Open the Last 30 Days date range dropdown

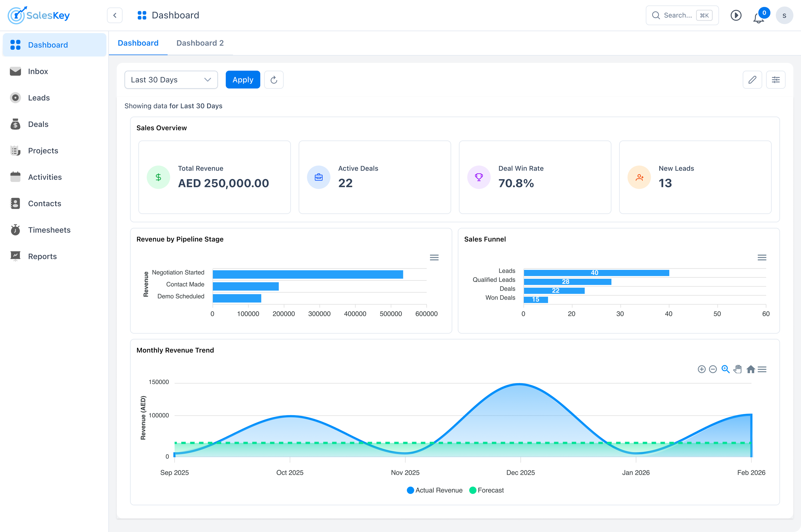point(171,79)
